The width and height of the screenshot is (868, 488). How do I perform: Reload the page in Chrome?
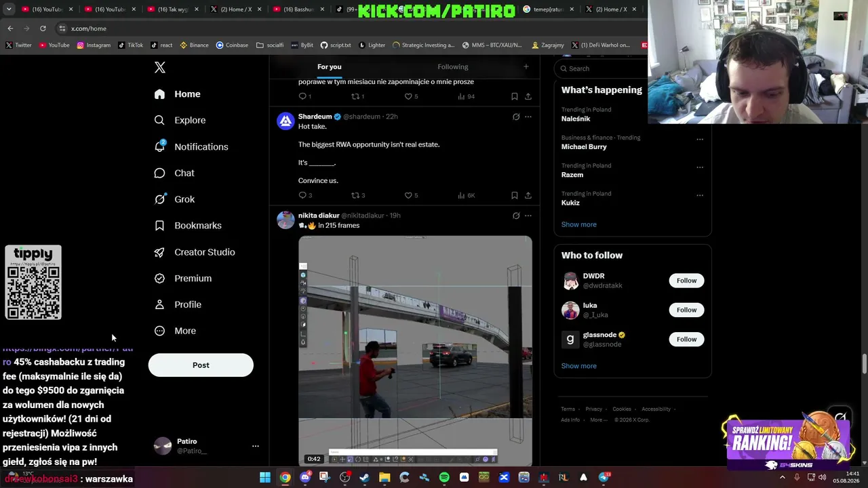[43, 28]
